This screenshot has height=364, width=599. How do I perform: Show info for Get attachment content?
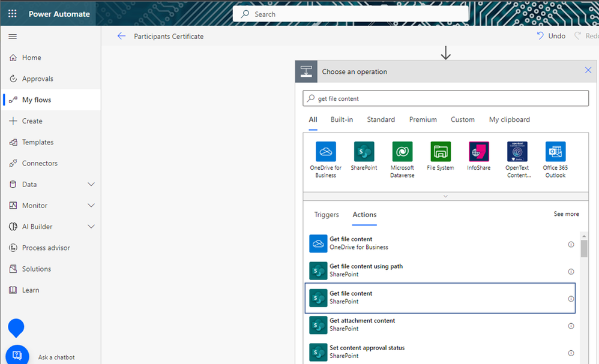click(571, 326)
